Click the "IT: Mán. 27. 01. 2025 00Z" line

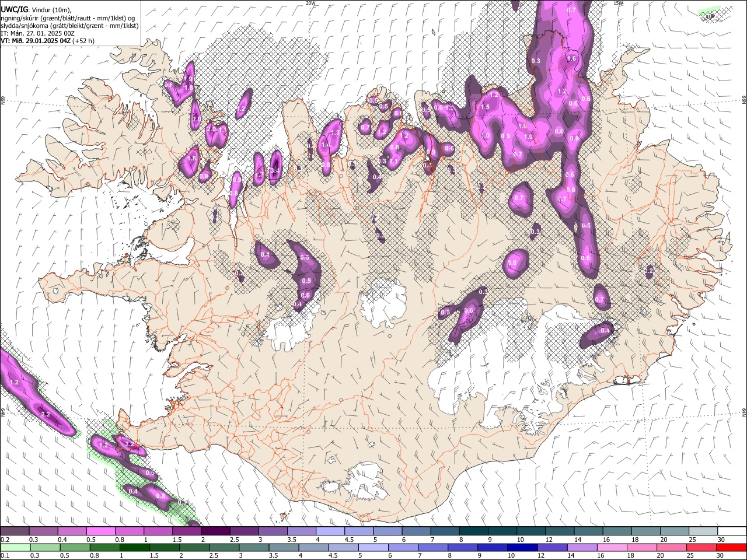(37, 33)
